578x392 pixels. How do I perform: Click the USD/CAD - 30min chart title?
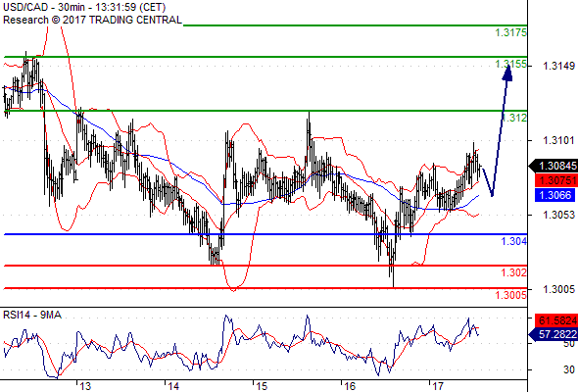(84, 7)
